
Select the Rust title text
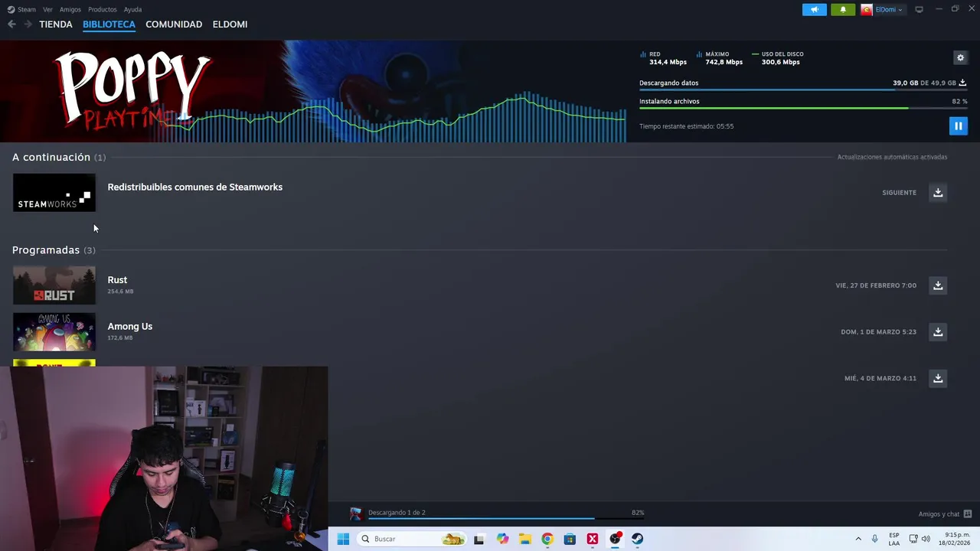pos(117,280)
